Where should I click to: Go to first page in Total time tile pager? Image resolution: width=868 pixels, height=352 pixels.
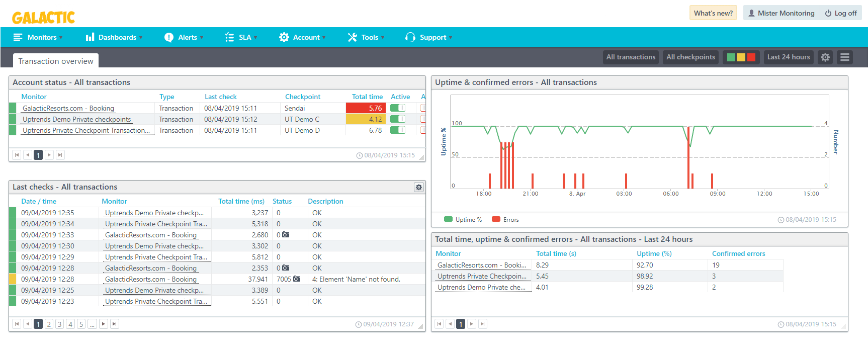(x=439, y=324)
